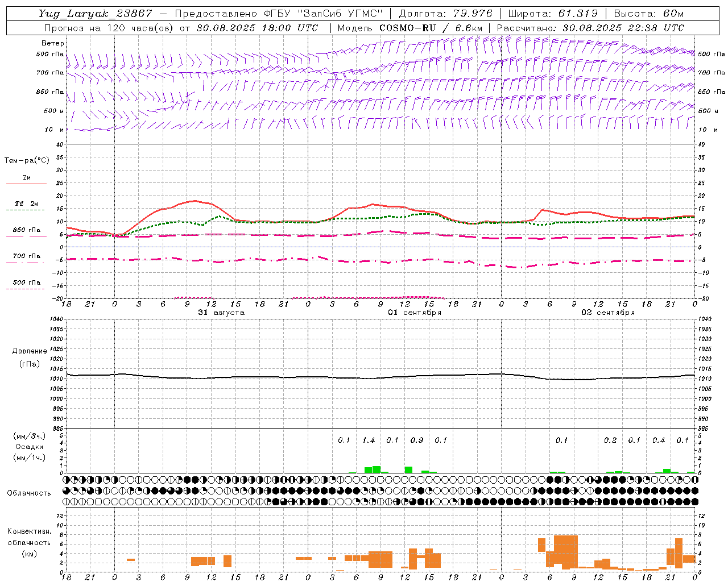The height and width of the screenshot is (582, 728).
Task: Click the Высота: 60м value
Action: tap(649, 14)
